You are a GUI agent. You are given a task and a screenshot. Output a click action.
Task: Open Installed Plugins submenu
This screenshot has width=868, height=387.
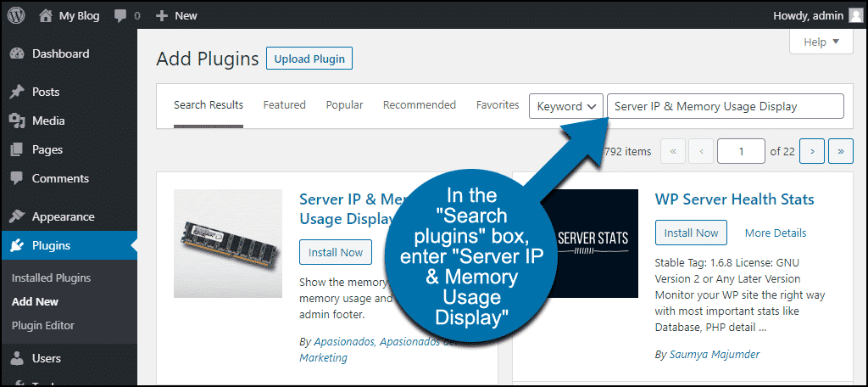click(x=51, y=278)
